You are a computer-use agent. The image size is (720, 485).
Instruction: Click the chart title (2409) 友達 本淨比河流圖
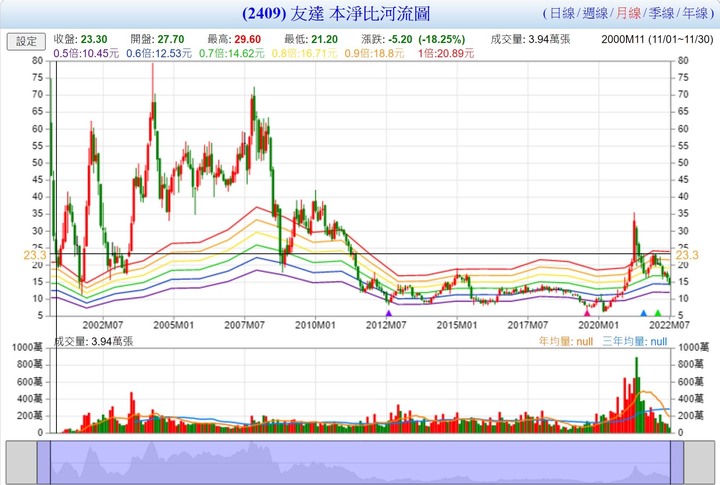tap(336, 14)
